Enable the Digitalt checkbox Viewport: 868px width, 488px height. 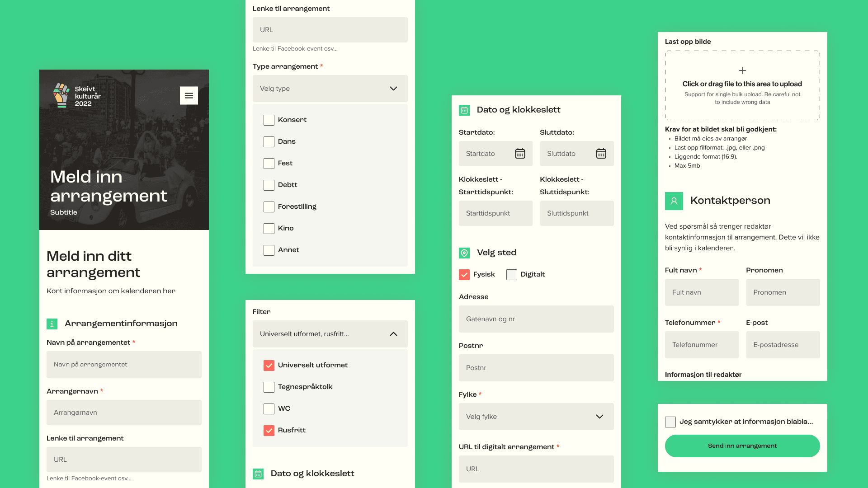[512, 275]
